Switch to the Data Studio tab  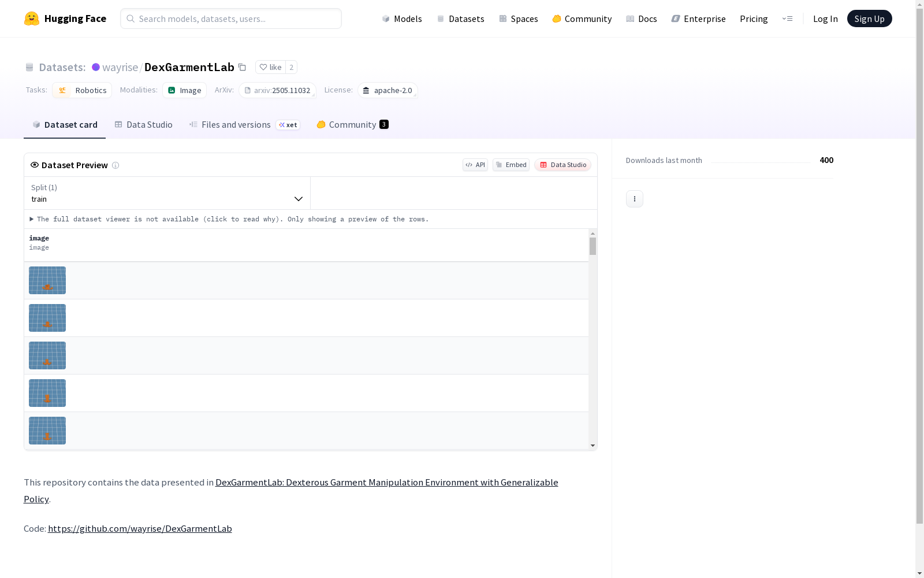(143, 125)
